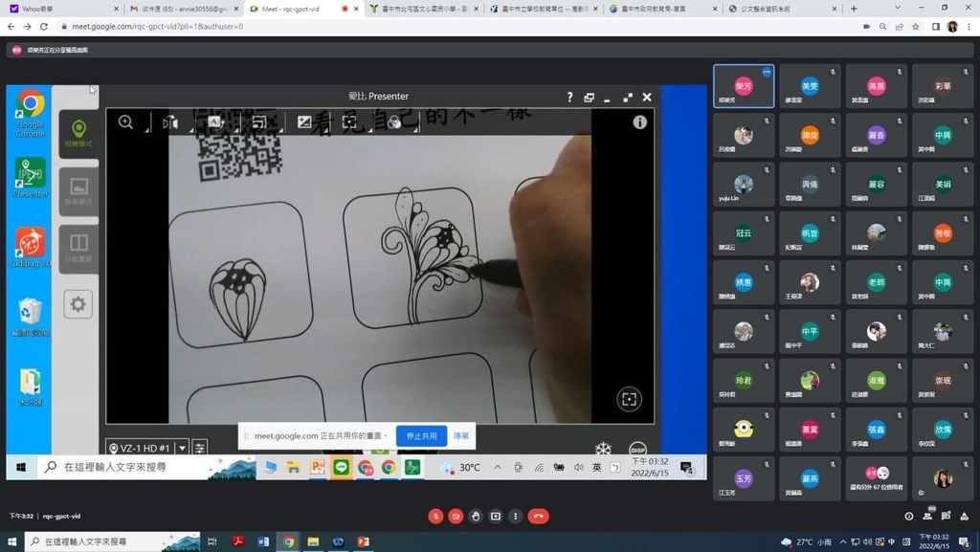The height and width of the screenshot is (552, 980).
Task: Select the zoom magnifier tool in Presenter
Action: 125,122
